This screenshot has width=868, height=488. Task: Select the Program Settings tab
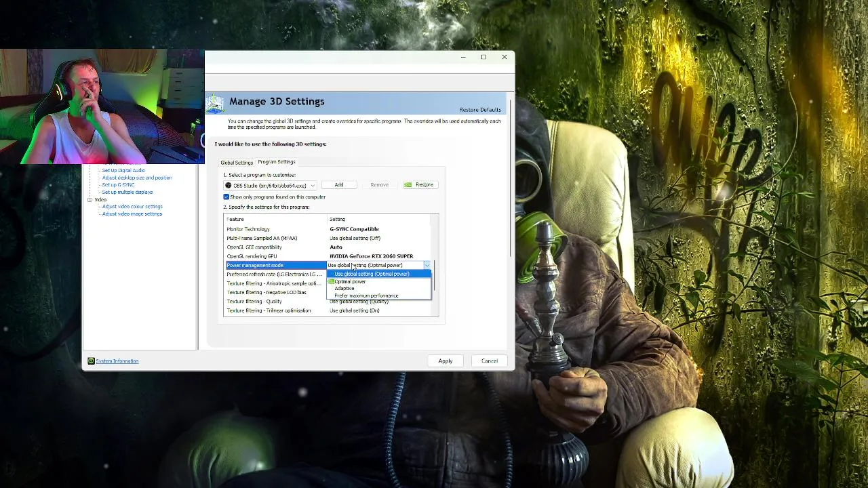(277, 162)
